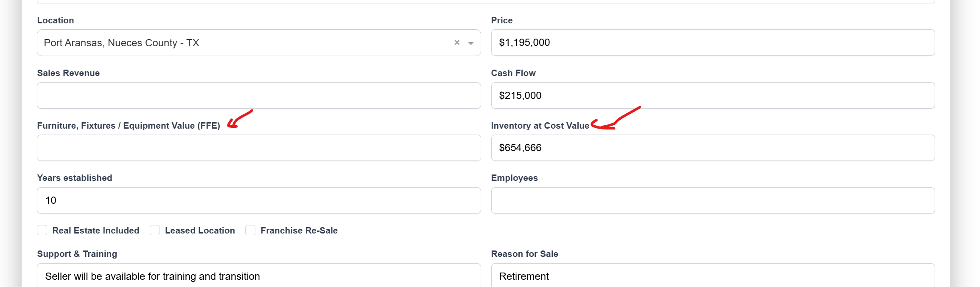Click the "Sales Revenue" field label
The image size is (980, 287).
(x=68, y=73)
